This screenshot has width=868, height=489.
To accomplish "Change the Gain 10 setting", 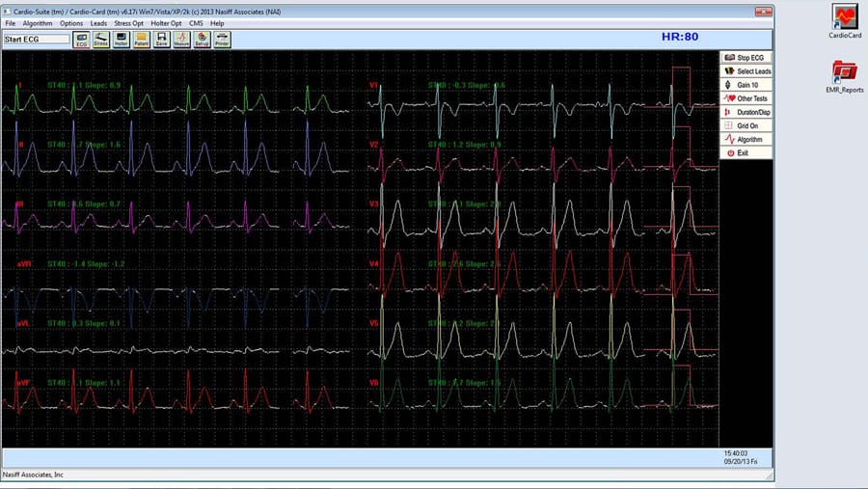I will click(746, 85).
